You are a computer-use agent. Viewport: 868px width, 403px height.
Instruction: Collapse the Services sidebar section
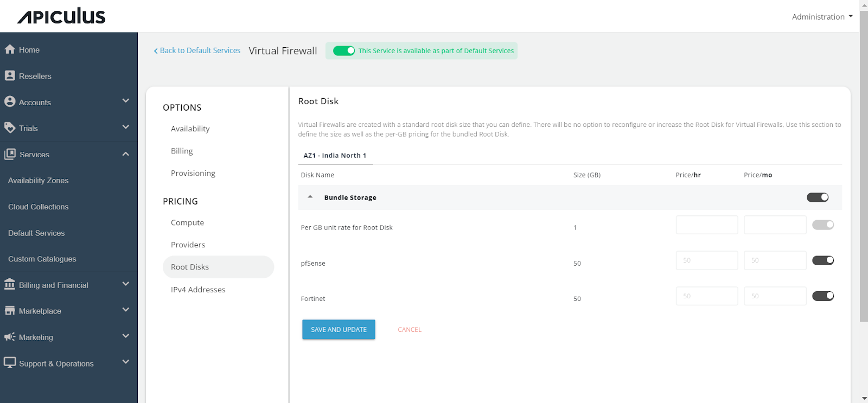[125, 154]
